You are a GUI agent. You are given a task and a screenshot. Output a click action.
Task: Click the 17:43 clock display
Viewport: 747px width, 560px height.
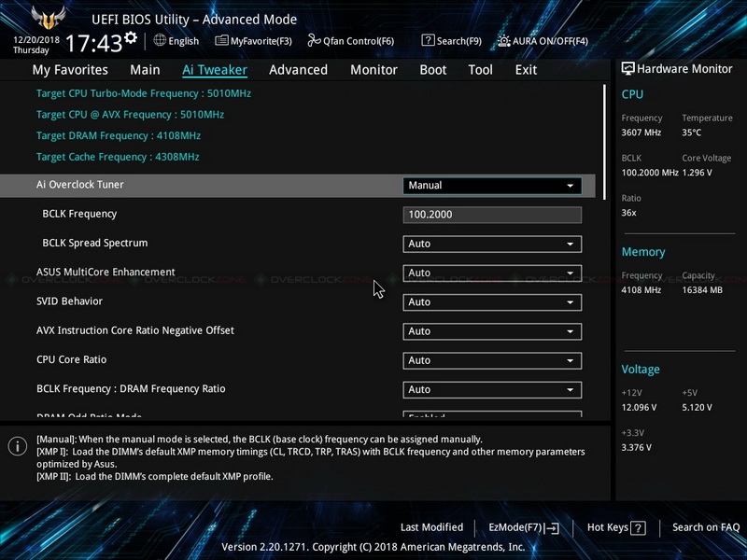pyautogui.click(x=94, y=44)
